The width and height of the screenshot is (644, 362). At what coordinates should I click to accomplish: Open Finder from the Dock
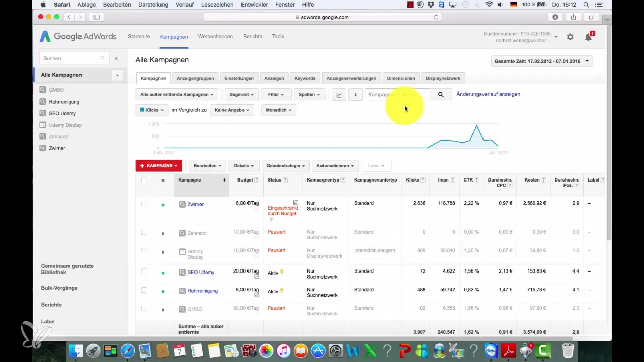tap(75, 350)
